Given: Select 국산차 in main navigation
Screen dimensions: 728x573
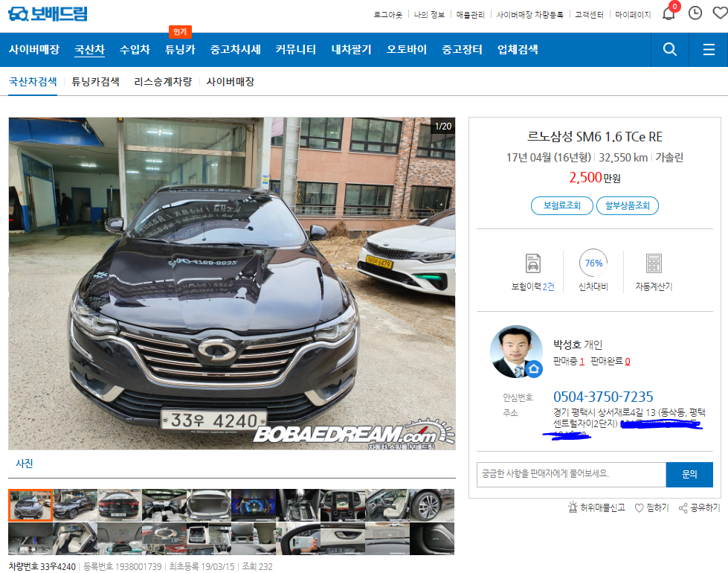Looking at the screenshot, I should coord(90,49).
